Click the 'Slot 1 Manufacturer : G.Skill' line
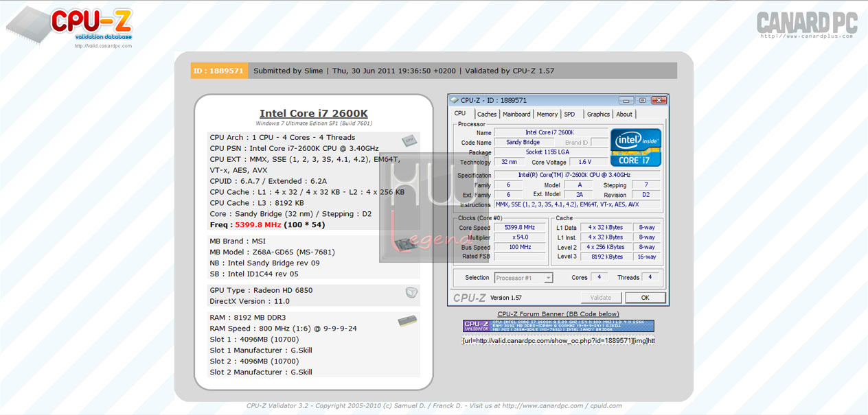The width and height of the screenshot is (868, 415). pos(261,351)
